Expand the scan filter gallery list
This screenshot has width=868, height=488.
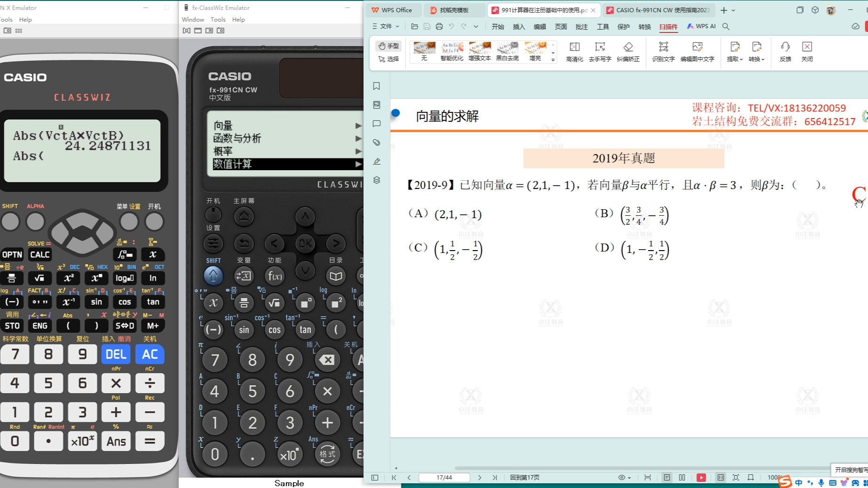click(553, 60)
